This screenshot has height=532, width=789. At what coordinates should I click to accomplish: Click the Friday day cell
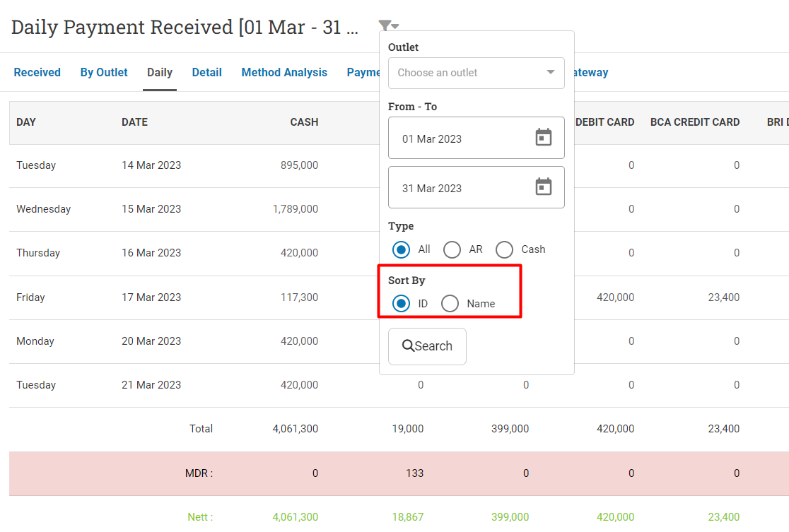(x=30, y=297)
